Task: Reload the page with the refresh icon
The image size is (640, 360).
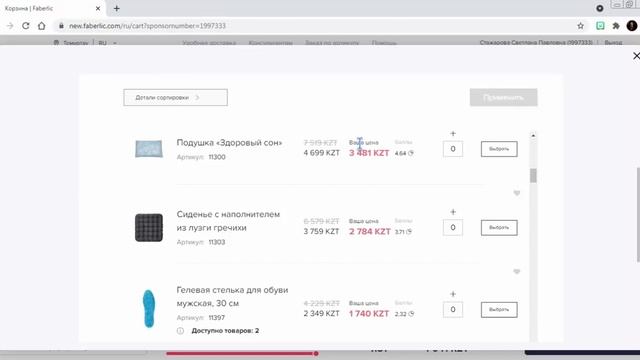Action: pos(26,26)
